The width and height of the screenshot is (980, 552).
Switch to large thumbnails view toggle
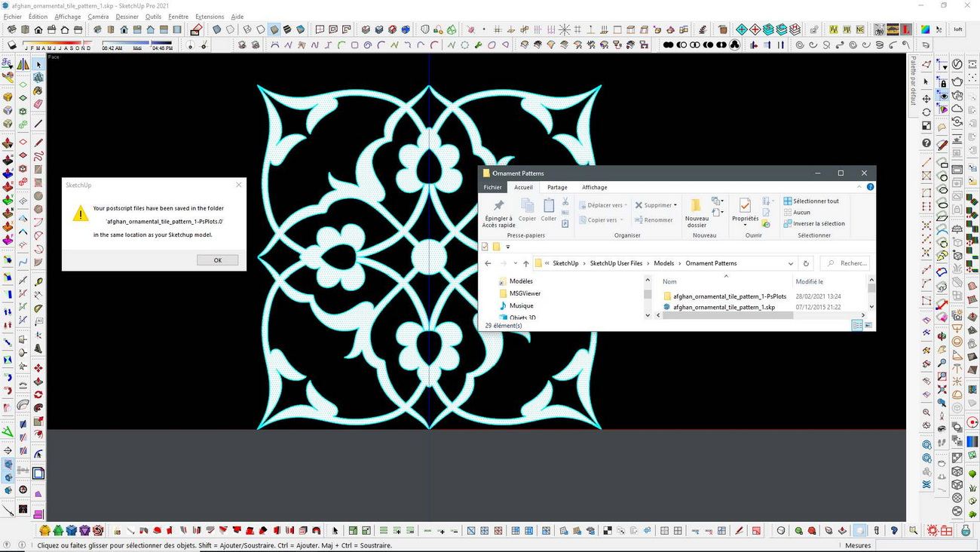[868, 325]
